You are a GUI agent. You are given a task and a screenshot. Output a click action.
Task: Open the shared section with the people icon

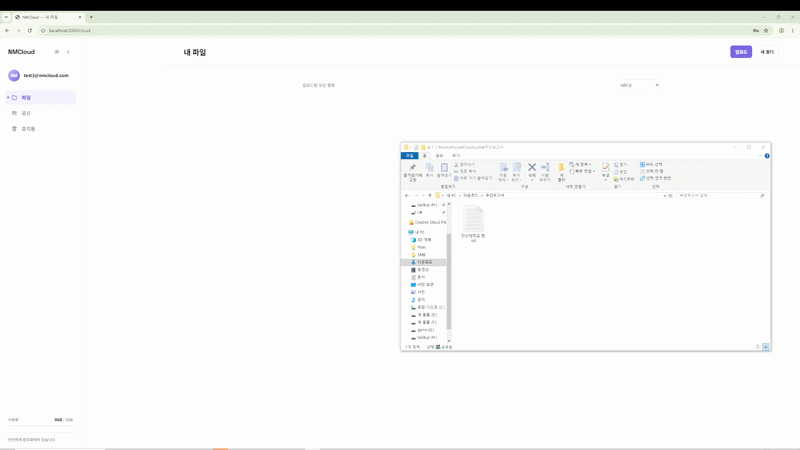pyautogui.click(x=40, y=113)
